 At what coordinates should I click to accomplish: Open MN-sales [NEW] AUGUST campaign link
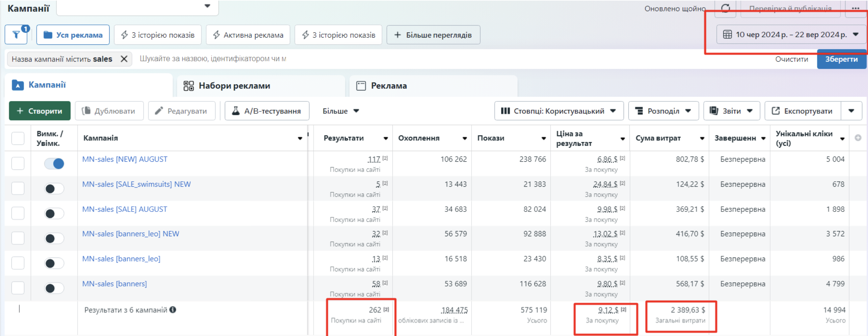pos(125,159)
